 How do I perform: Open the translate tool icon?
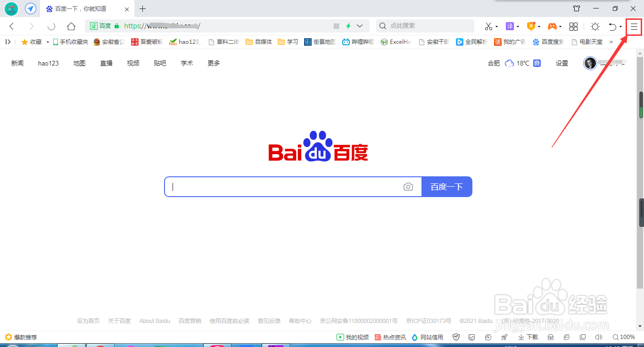(x=511, y=26)
